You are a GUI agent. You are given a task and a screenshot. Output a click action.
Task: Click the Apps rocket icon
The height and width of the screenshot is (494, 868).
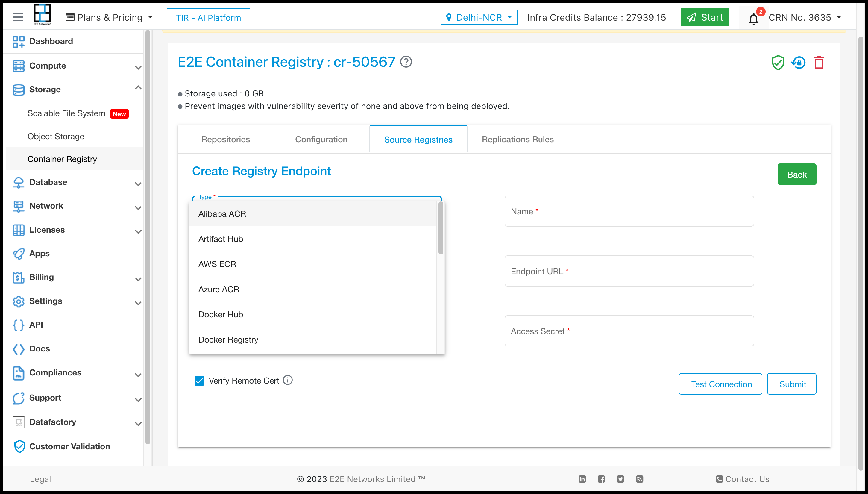tap(18, 254)
